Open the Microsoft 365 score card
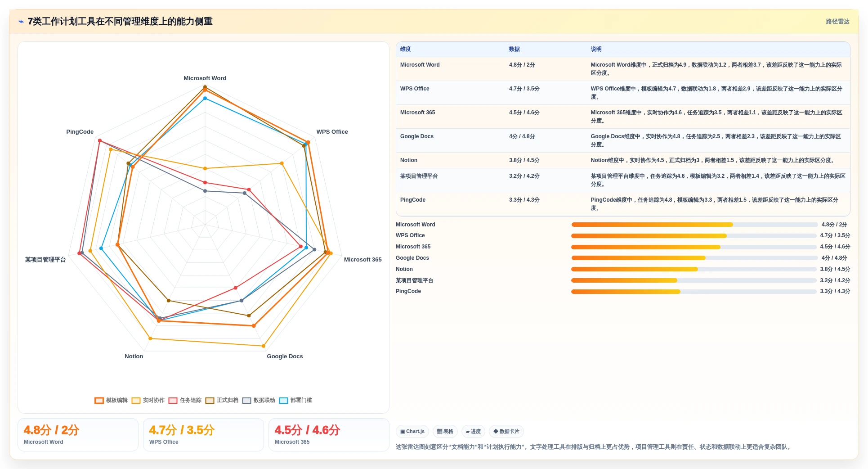Viewport: 868px width, 469px height. click(x=329, y=435)
